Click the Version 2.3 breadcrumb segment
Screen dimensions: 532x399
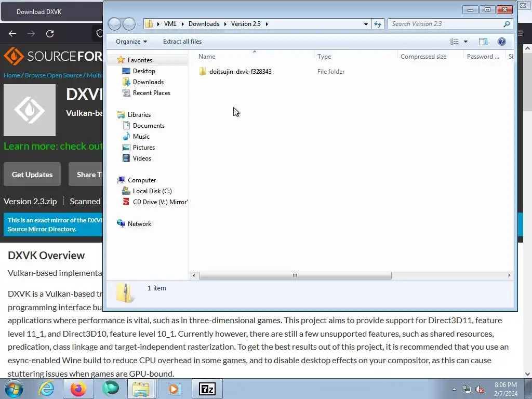(246, 24)
